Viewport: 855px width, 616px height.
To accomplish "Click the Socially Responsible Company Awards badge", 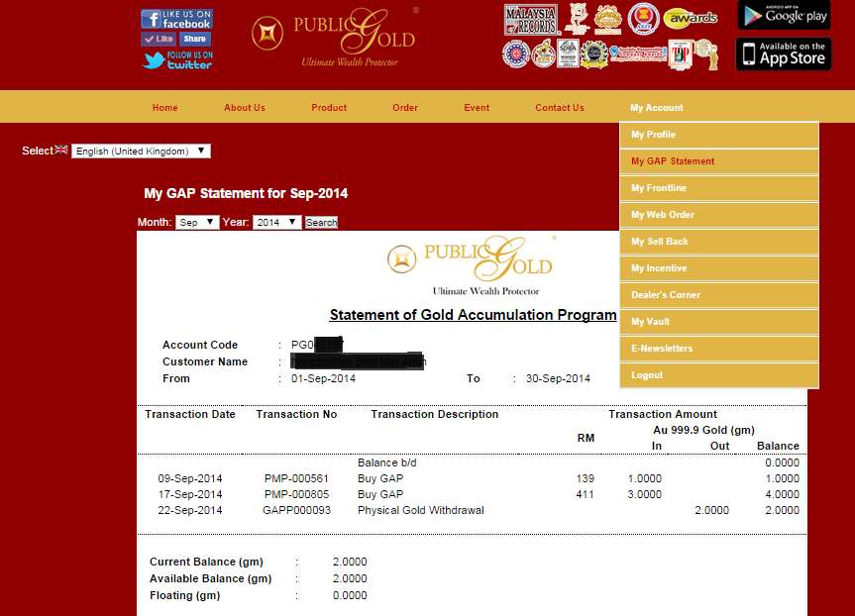I will coord(638,53).
